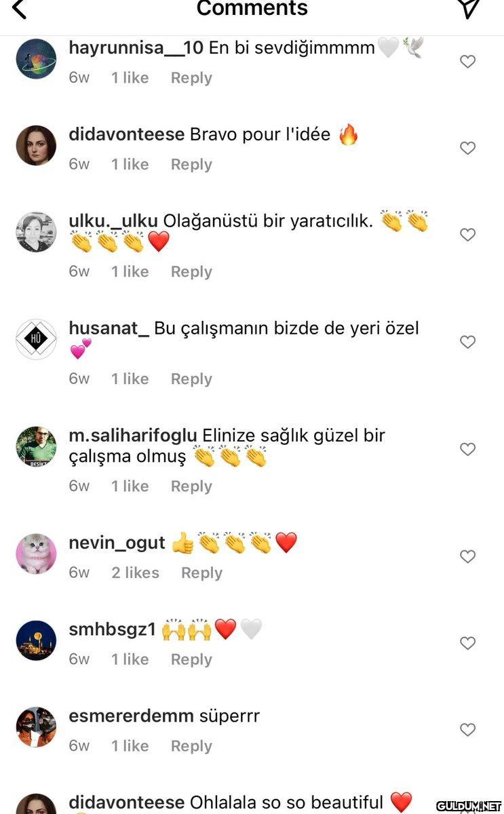
Task: View the '2 likes' on nevin_ogut's comment
Action: pyautogui.click(x=135, y=573)
